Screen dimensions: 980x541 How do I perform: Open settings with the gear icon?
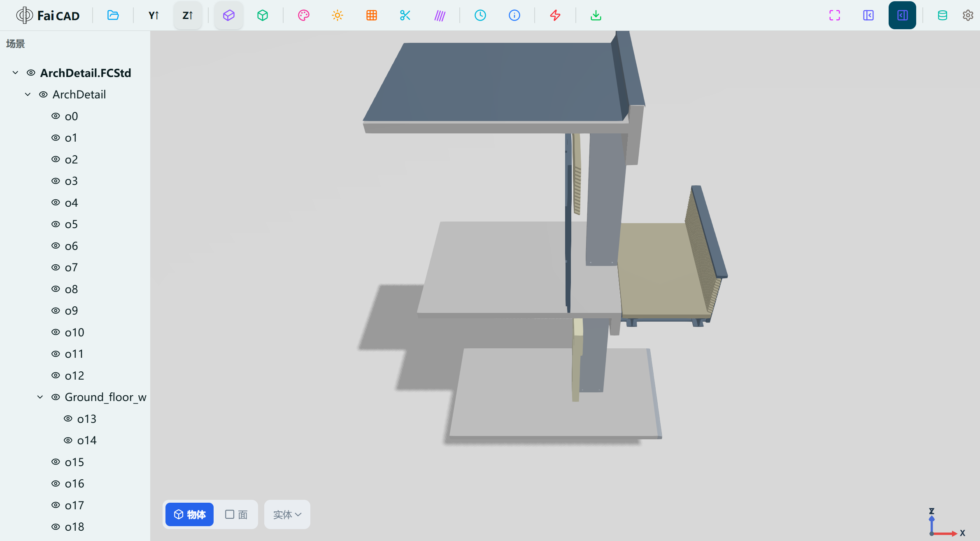[x=968, y=16]
